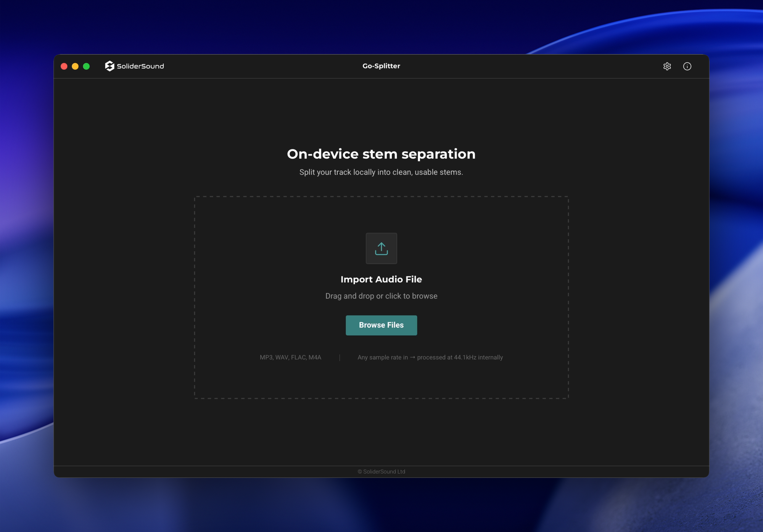Click the © SoliderSound Ltd footer text
This screenshot has width=763, height=532.
[x=381, y=472]
